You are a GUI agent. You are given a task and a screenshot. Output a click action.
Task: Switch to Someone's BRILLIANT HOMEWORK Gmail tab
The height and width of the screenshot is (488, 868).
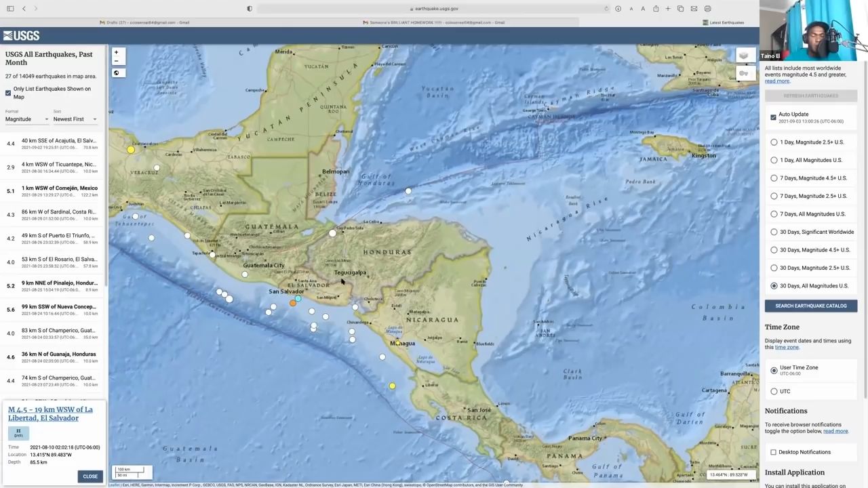[437, 22]
